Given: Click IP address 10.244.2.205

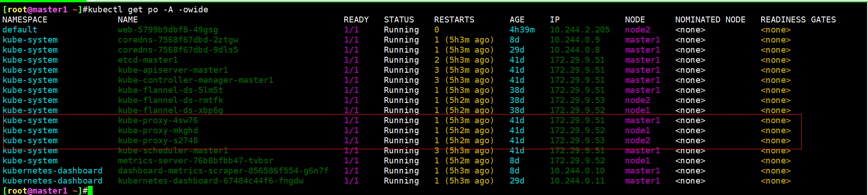Looking at the screenshot, I should [x=579, y=30].
